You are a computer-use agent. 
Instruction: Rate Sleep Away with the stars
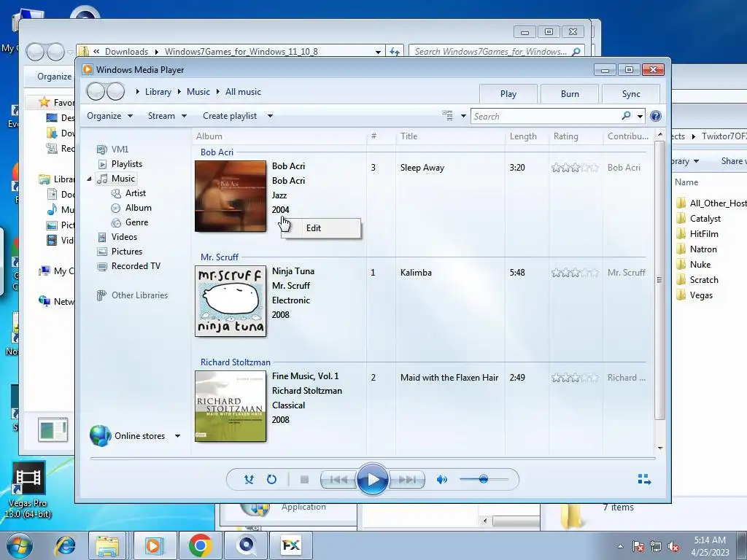(x=575, y=168)
